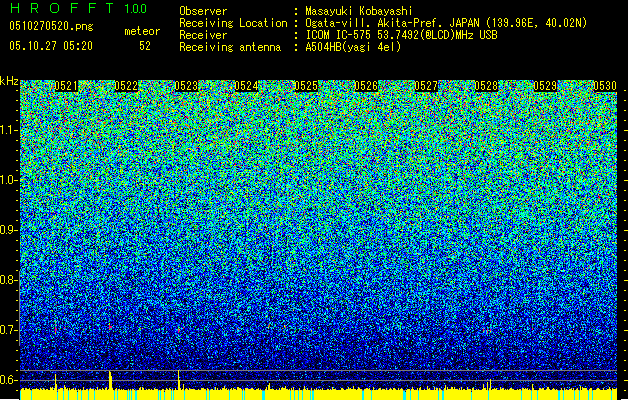Select the file name 0510270520.png

51,26
